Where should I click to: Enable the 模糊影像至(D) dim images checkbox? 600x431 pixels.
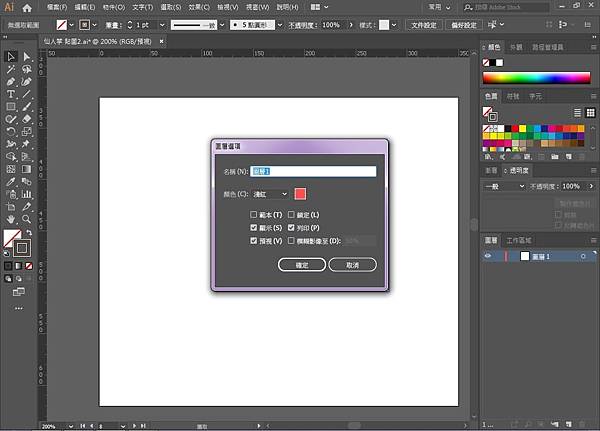click(291, 241)
